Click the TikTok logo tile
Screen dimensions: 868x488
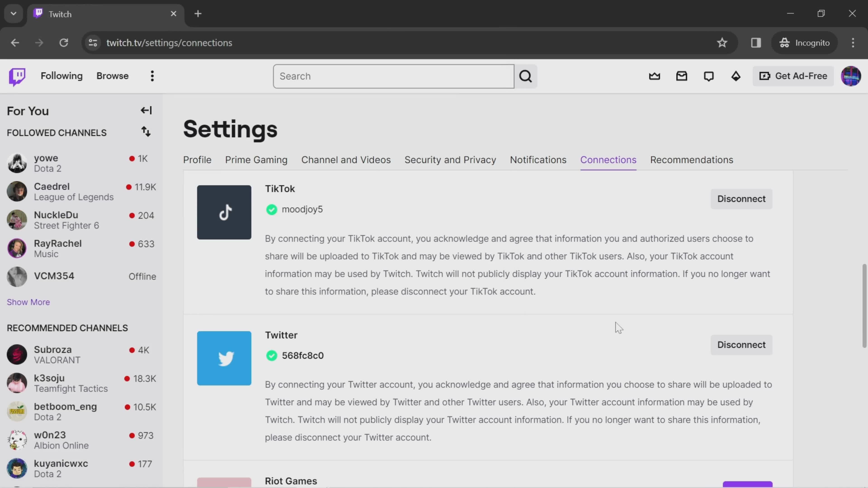pos(224,212)
